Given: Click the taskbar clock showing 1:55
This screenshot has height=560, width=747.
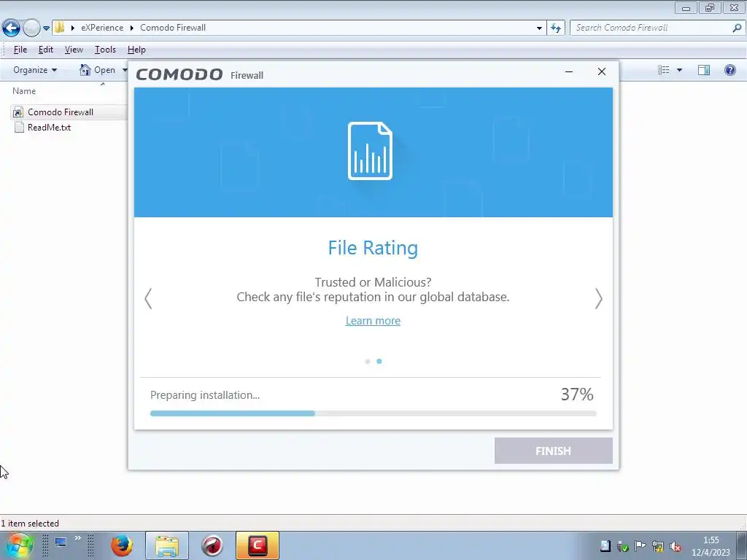Looking at the screenshot, I should click(711, 546).
